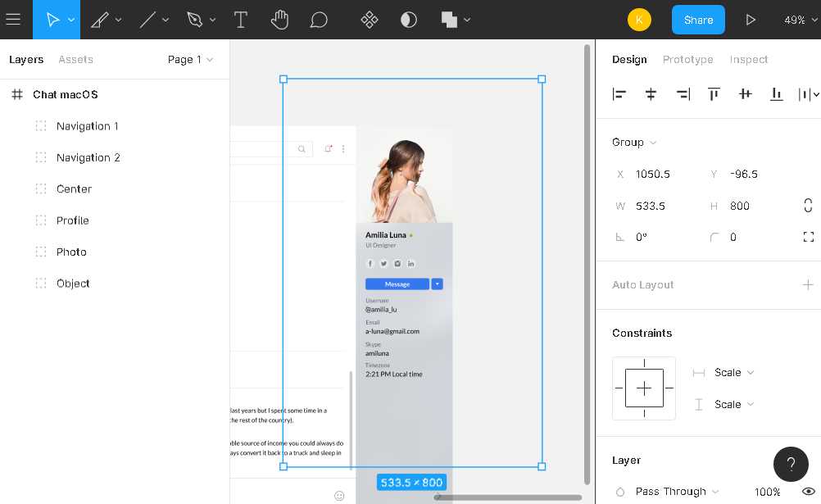Click the blue Share button
821x504 pixels.
pyautogui.click(x=698, y=20)
